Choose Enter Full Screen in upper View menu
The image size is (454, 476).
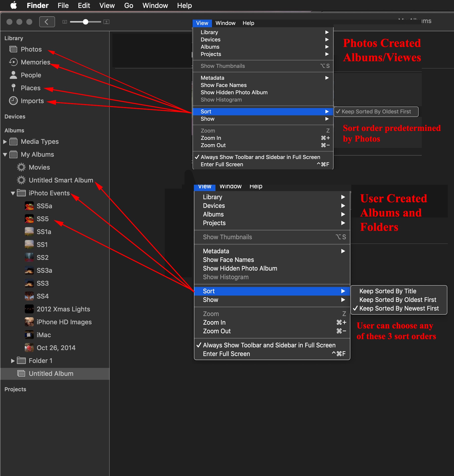tap(263, 164)
